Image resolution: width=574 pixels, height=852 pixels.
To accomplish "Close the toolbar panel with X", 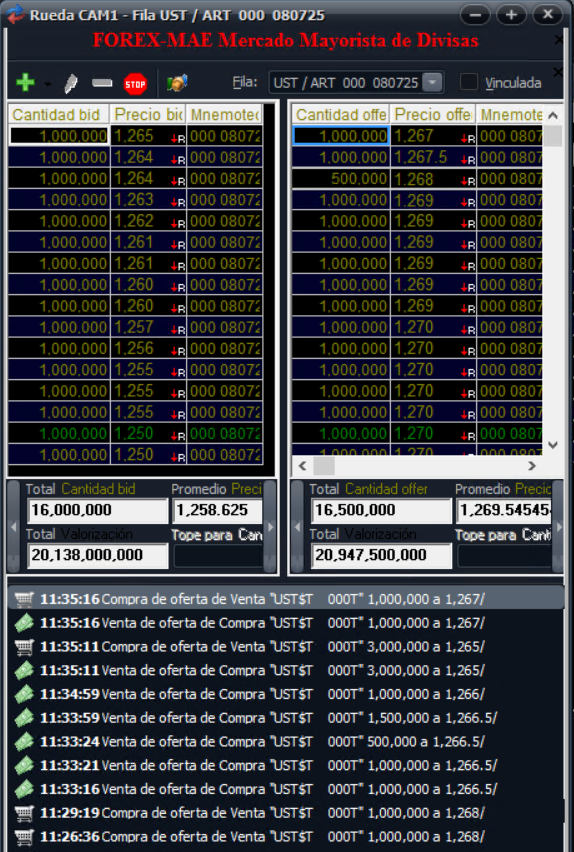I will coord(558,72).
